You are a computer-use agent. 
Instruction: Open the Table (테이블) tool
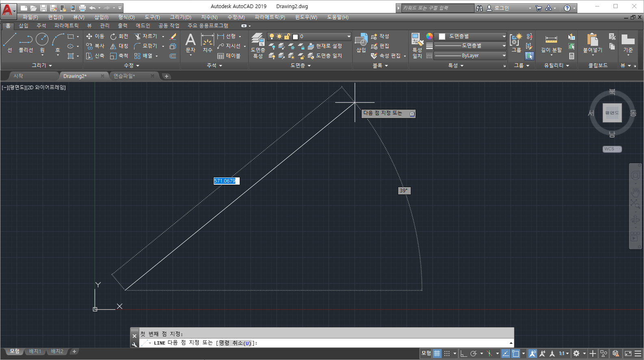click(x=229, y=56)
